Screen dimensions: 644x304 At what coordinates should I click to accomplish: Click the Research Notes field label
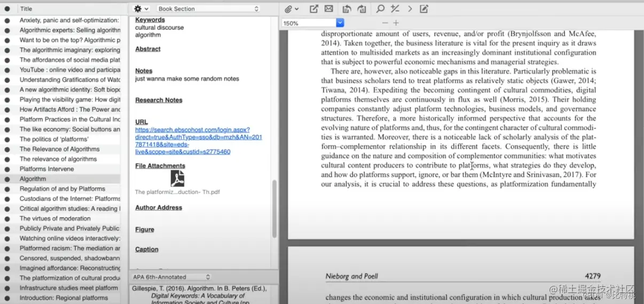click(159, 100)
